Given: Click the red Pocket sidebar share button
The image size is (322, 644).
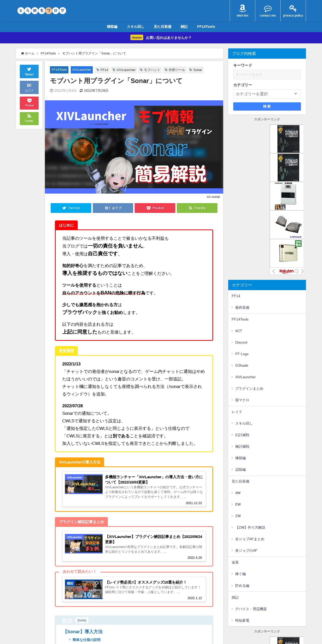Looking at the screenshot, I should click(29, 103).
